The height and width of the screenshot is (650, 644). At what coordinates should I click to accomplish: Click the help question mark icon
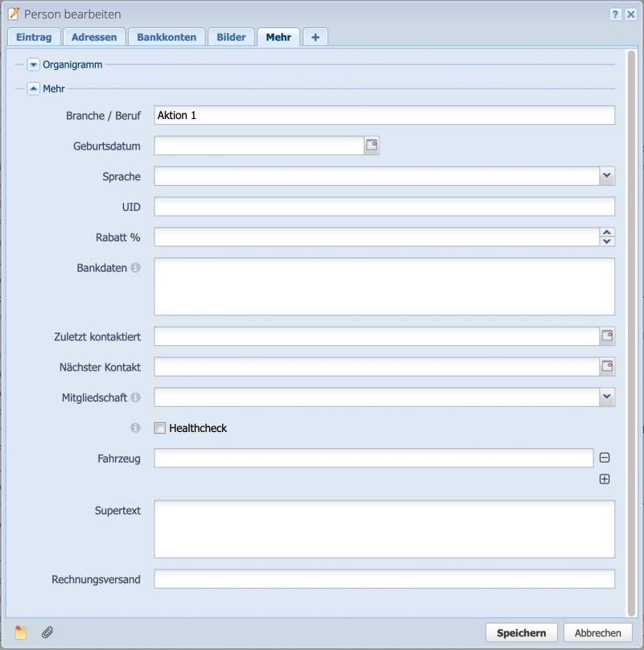pyautogui.click(x=615, y=14)
